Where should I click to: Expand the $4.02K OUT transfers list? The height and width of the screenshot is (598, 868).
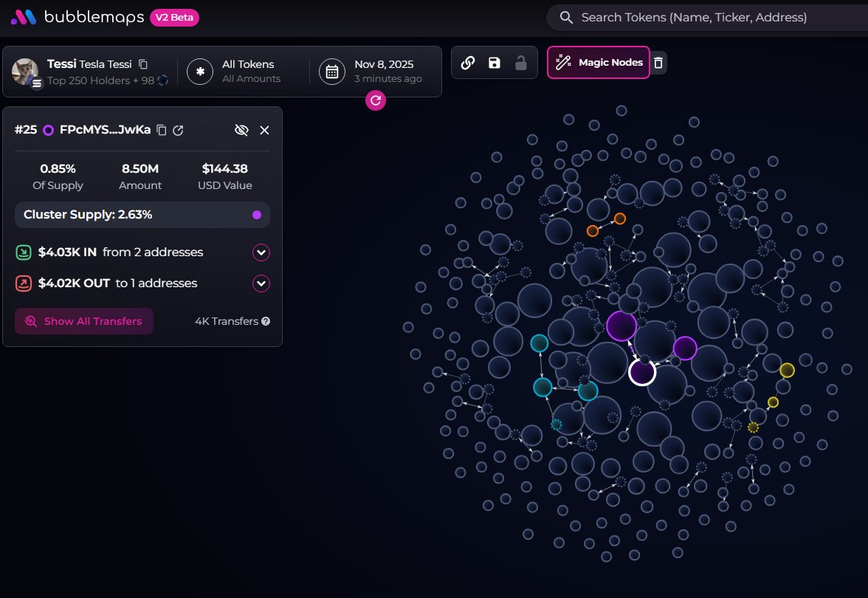point(261,283)
